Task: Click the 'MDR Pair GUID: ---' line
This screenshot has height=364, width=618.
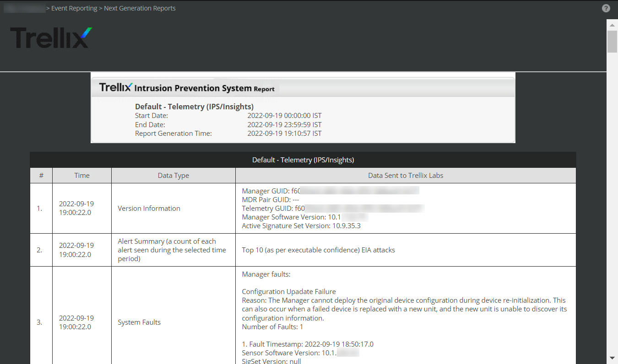Action: (271, 199)
